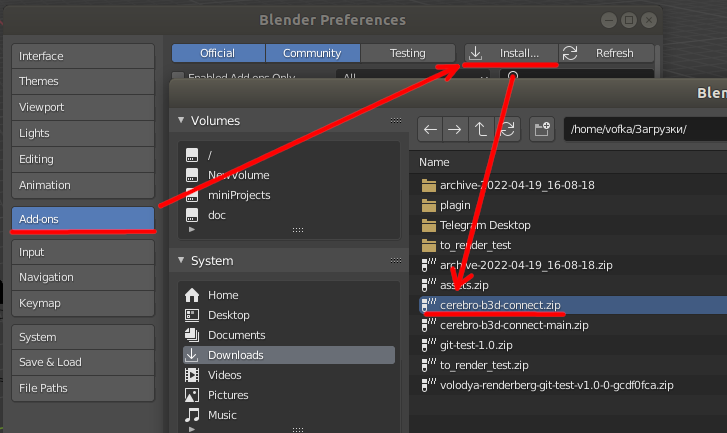This screenshot has height=433, width=727.
Task: Click the Install... button
Action: (x=511, y=53)
